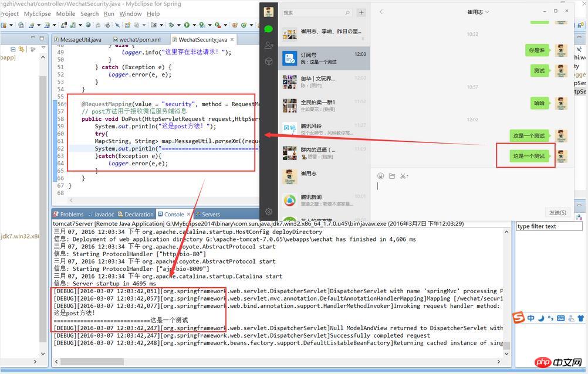The height and width of the screenshot is (374, 588).
Task: Open the 订阅号 conversation
Action: [324, 58]
